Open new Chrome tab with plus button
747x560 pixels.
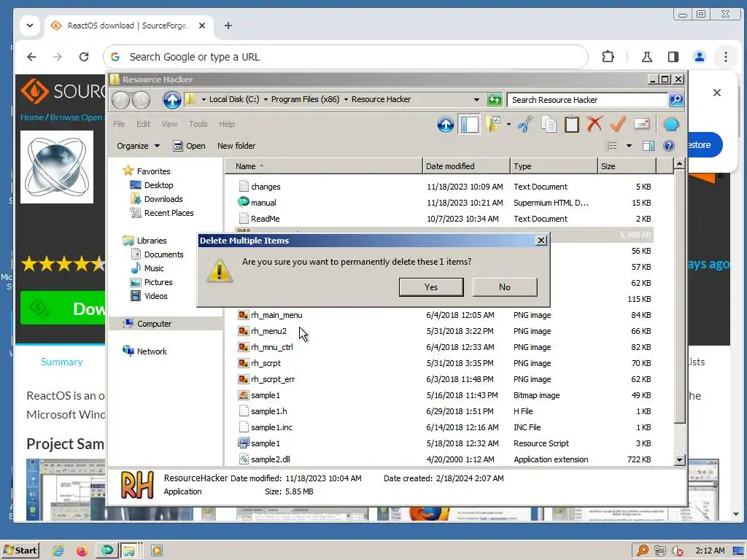point(228,26)
